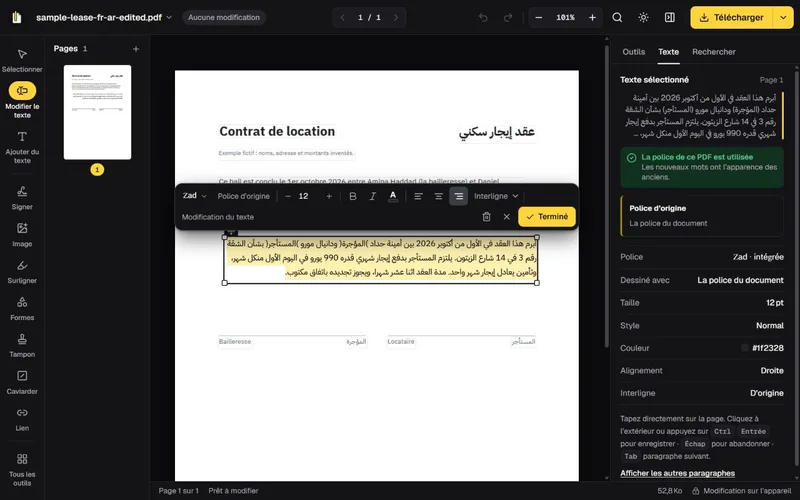Toggle italic formatting
Screen dimensions: 800x500
tap(372, 196)
